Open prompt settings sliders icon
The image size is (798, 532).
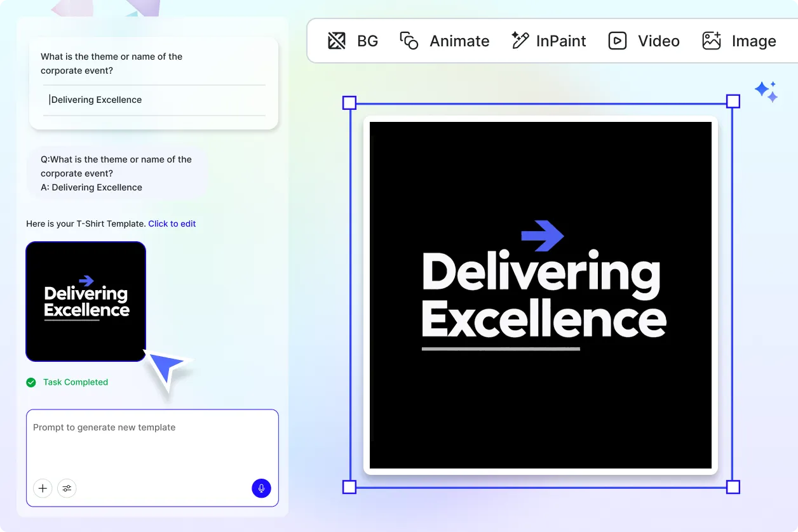pos(67,488)
